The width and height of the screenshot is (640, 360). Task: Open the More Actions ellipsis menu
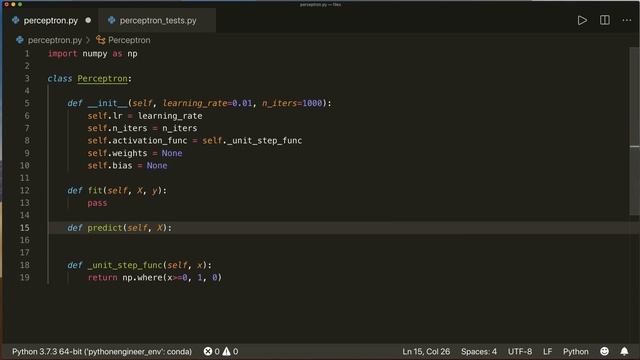[x=627, y=20]
